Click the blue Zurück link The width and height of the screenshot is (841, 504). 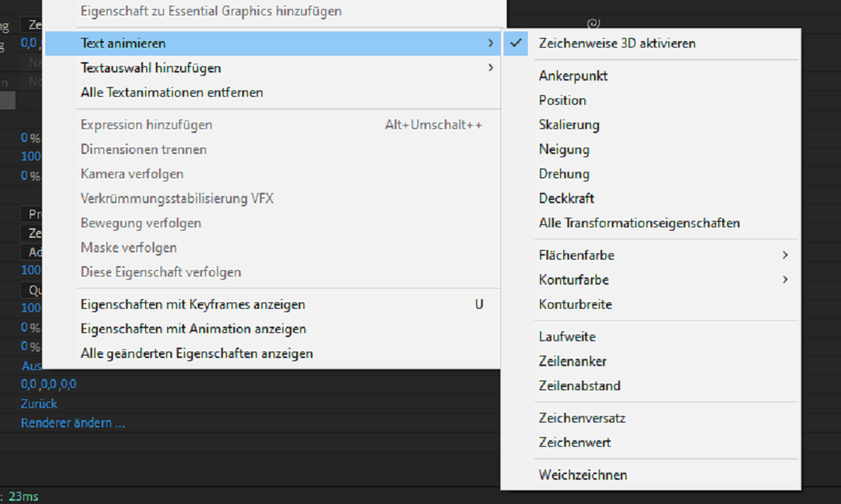[39, 403]
